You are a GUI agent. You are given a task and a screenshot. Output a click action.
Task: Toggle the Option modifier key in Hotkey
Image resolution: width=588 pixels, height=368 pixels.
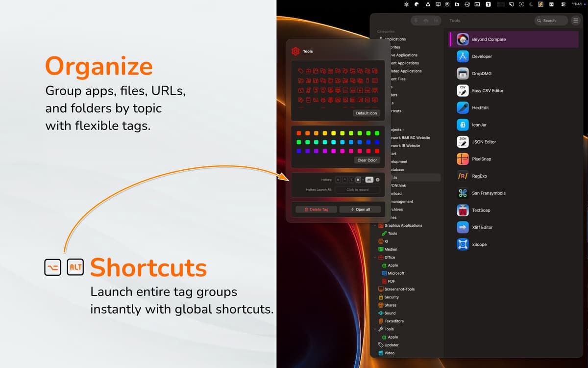click(351, 180)
